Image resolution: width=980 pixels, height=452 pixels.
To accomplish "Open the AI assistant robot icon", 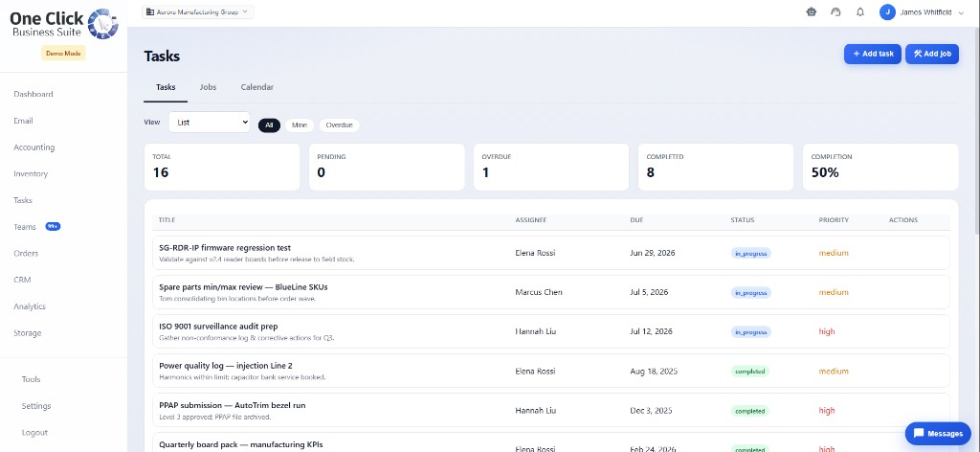I will 812,11.
